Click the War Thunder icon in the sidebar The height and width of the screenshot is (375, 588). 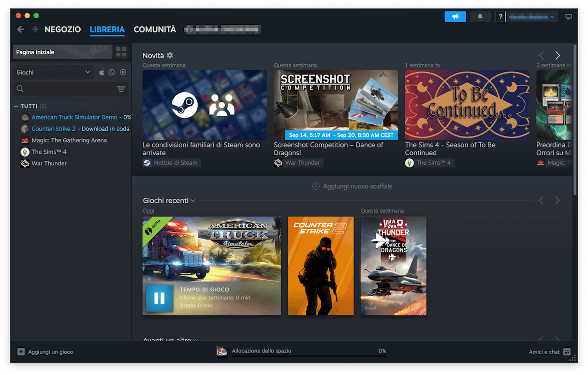tap(25, 164)
